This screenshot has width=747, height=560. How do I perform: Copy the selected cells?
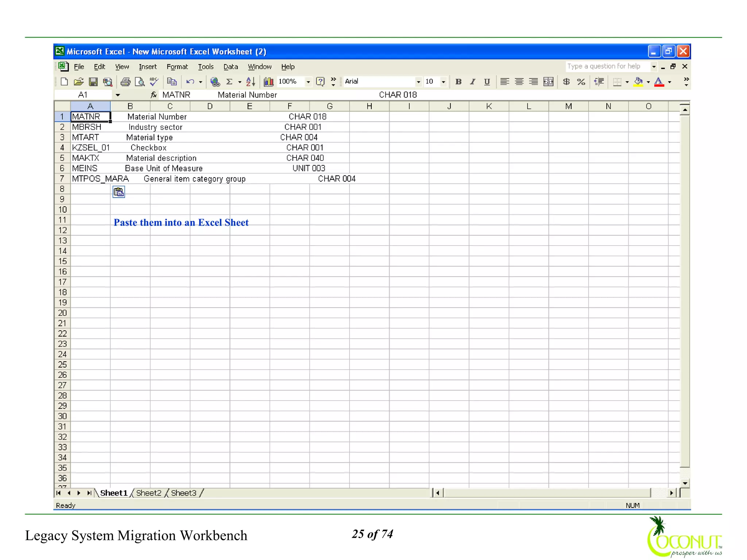tap(172, 82)
